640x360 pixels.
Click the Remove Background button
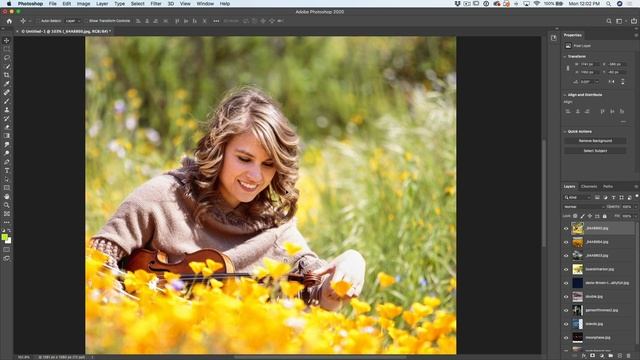point(595,141)
